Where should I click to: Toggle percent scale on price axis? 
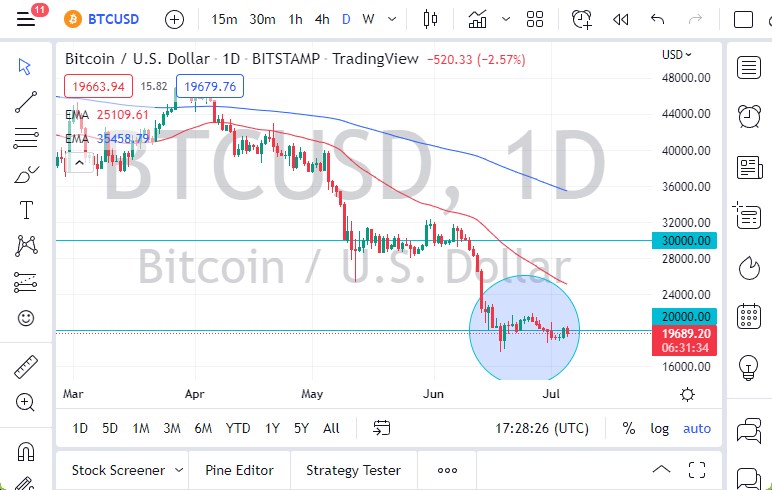point(629,428)
